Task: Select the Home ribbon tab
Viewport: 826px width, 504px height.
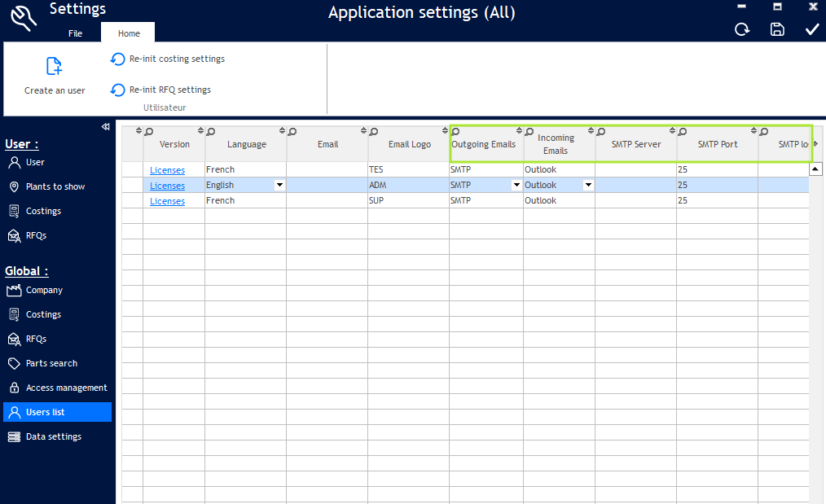Action: [129, 33]
